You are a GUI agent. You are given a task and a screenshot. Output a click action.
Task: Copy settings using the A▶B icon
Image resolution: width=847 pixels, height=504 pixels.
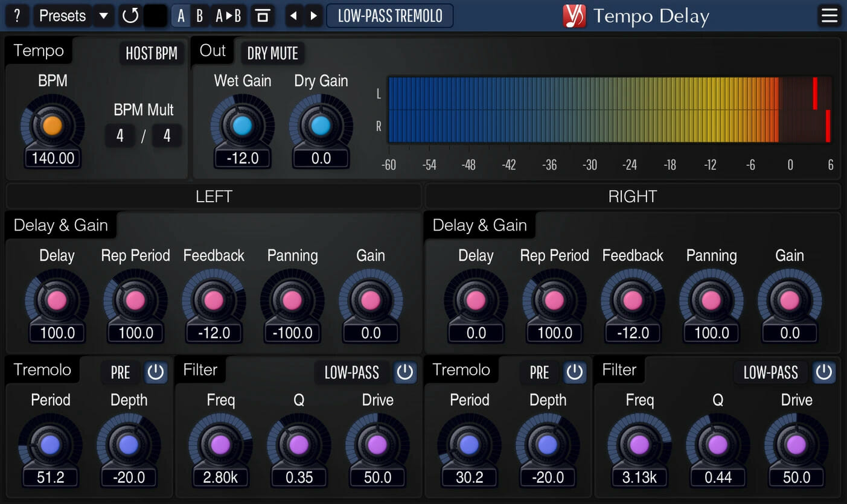point(229,16)
